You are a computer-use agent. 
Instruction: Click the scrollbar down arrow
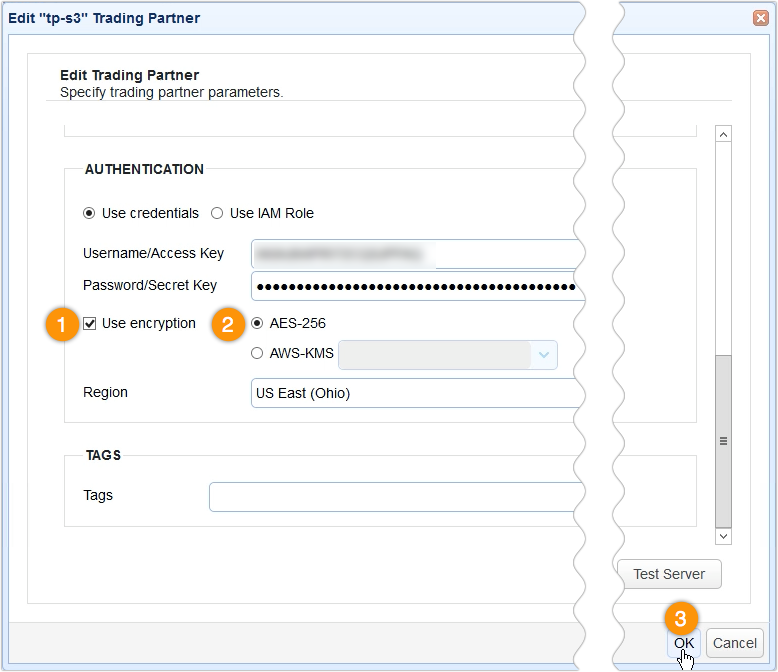click(x=724, y=537)
